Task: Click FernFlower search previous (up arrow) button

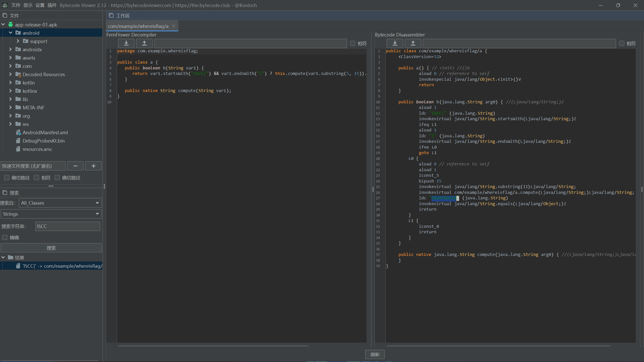Action: tap(144, 43)
